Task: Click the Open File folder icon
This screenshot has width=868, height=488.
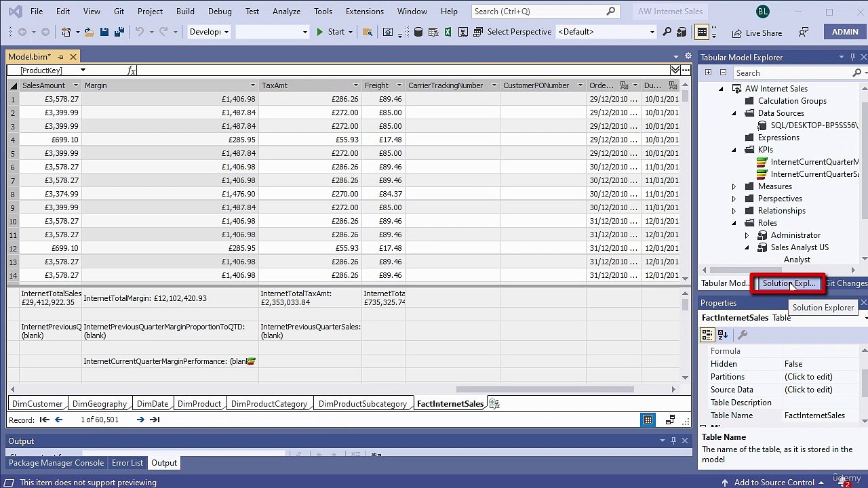Action: coord(90,32)
